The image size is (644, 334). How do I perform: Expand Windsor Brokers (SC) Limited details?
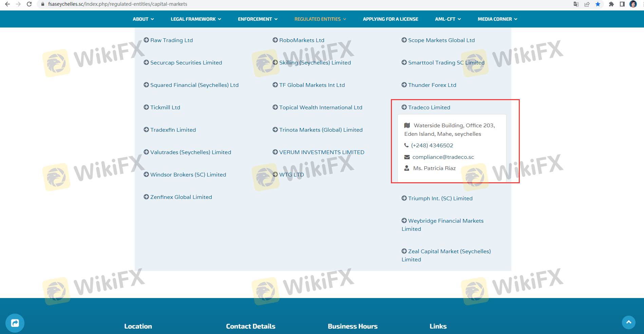coord(188,174)
